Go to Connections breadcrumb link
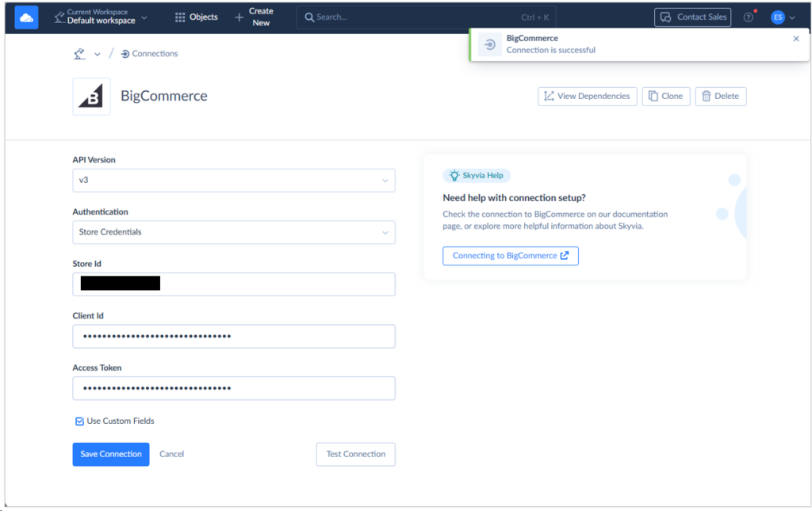The width and height of the screenshot is (812, 511). pyautogui.click(x=149, y=54)
